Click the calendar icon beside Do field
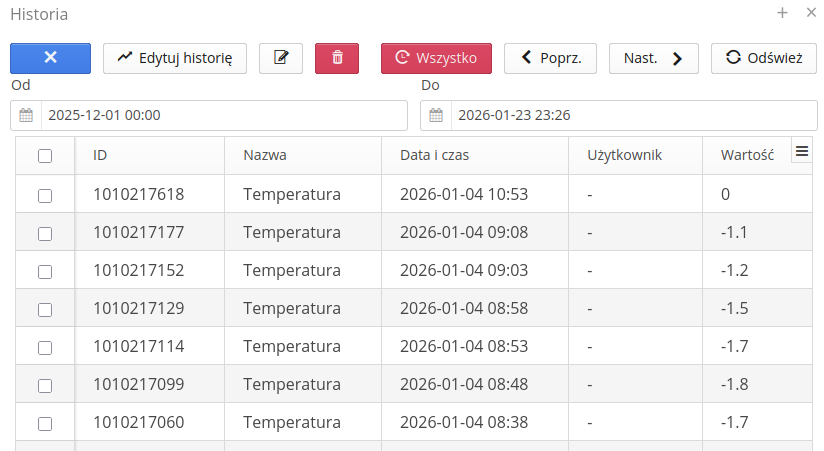This screenshot has width=824, height=451. point(436,115)
